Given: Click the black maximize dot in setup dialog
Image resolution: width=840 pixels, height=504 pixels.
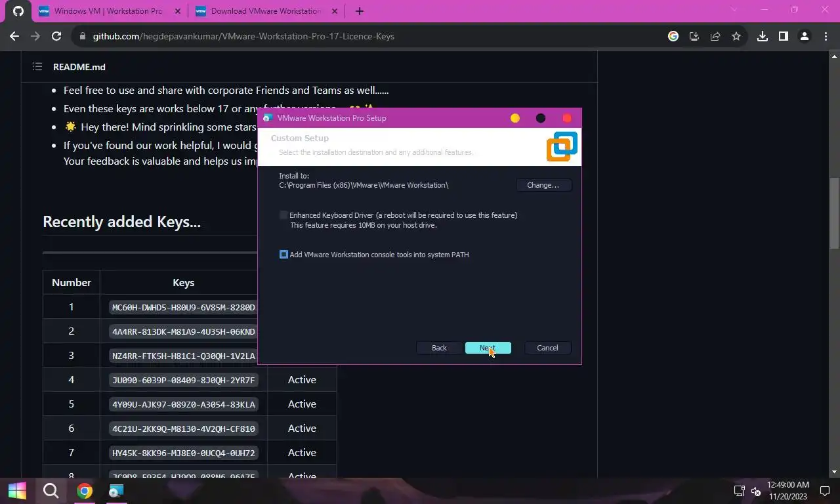Looking at the screenshot, I should pos(541,118).
